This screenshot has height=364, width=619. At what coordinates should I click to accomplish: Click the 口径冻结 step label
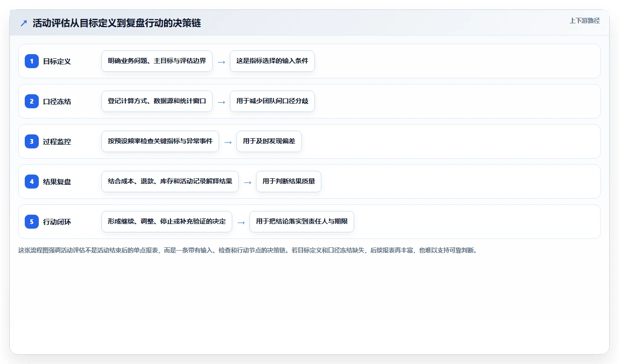(57, 101)
